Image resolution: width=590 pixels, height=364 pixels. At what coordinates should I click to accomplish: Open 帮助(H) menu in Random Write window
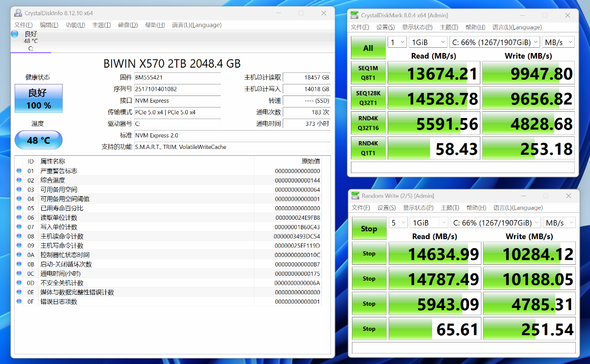(x=476, y=208)
